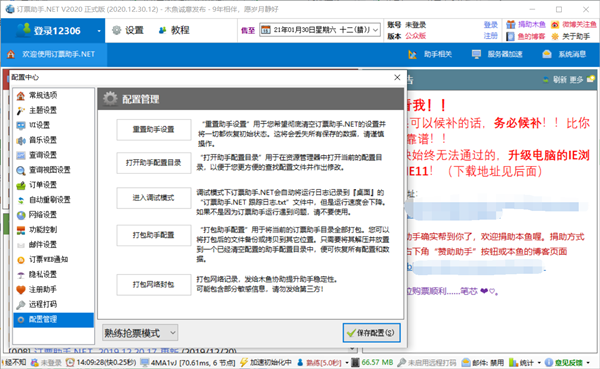This screenshot has height=369, width=600.
Task: Click 重置助手设置 button
Action: [x=153, y=130]
